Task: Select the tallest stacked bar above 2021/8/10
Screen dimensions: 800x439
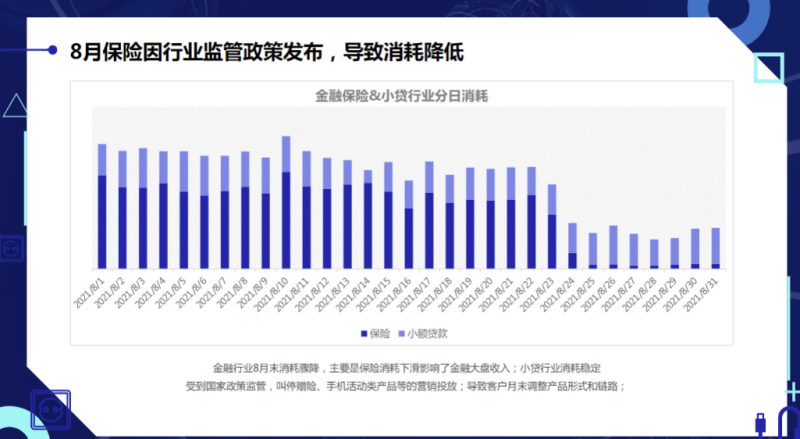Action: tap(286, 202)
